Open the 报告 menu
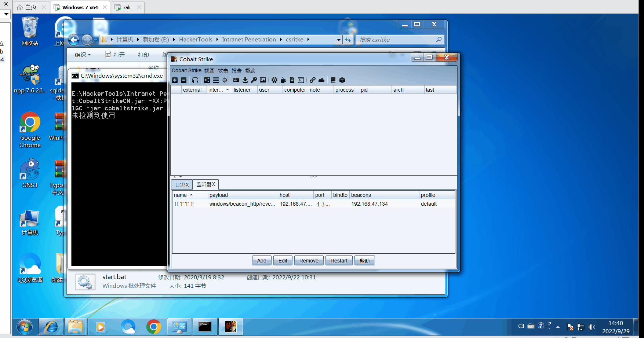644x338 pixels. pyautogui.click(x=237, y=70)
